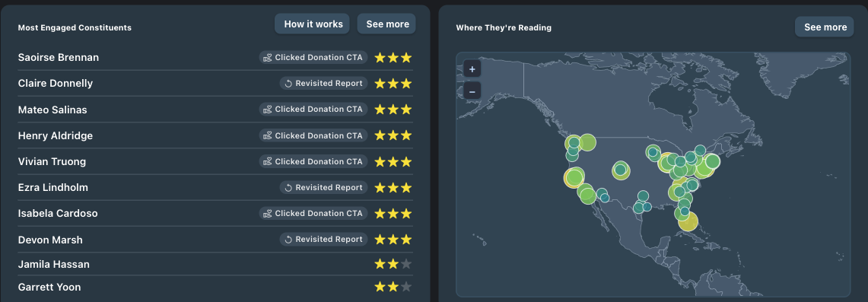Click Isabela Cardoso's star rating

(x=393, y=214)
